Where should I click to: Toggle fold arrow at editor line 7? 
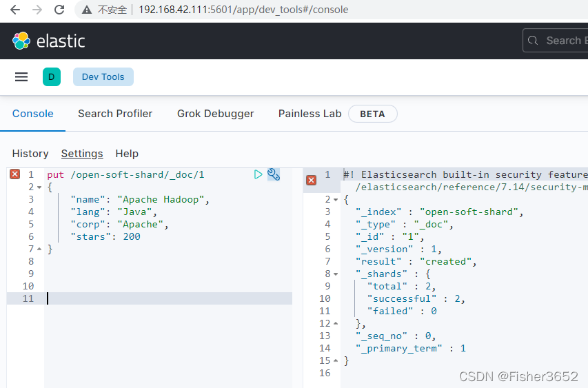pyautogui.click(x=39, y=249)
